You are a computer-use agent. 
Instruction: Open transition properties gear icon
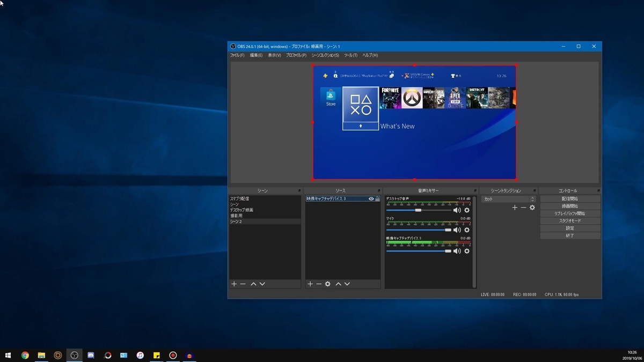(532, 208)
